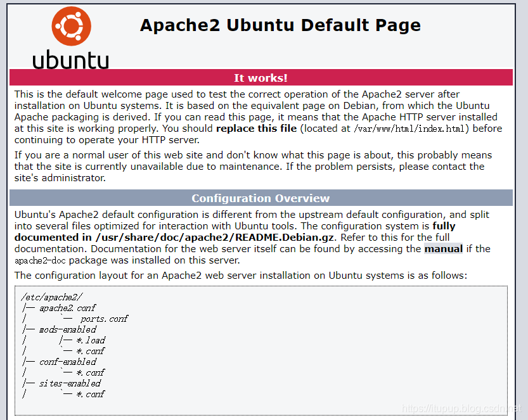
Task: Click mods-enabled in the config tree
Action: pos(68,329)
